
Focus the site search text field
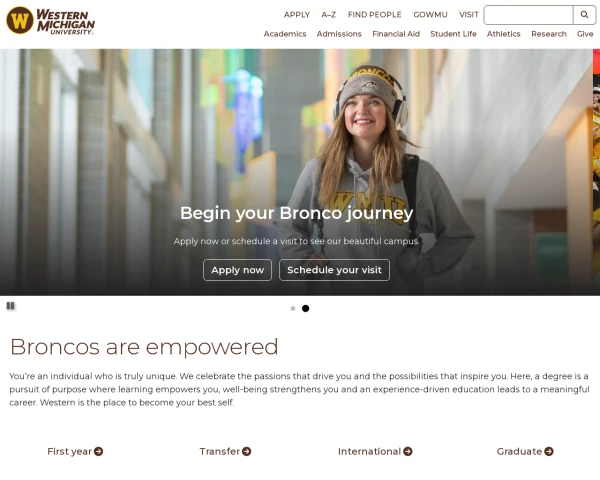pyautogui.click(x=528, y=15)
